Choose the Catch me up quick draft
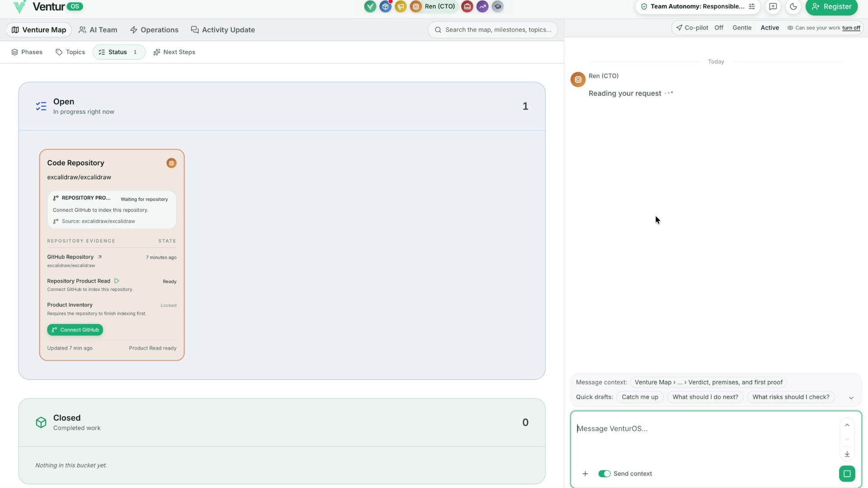 (640, 397)
